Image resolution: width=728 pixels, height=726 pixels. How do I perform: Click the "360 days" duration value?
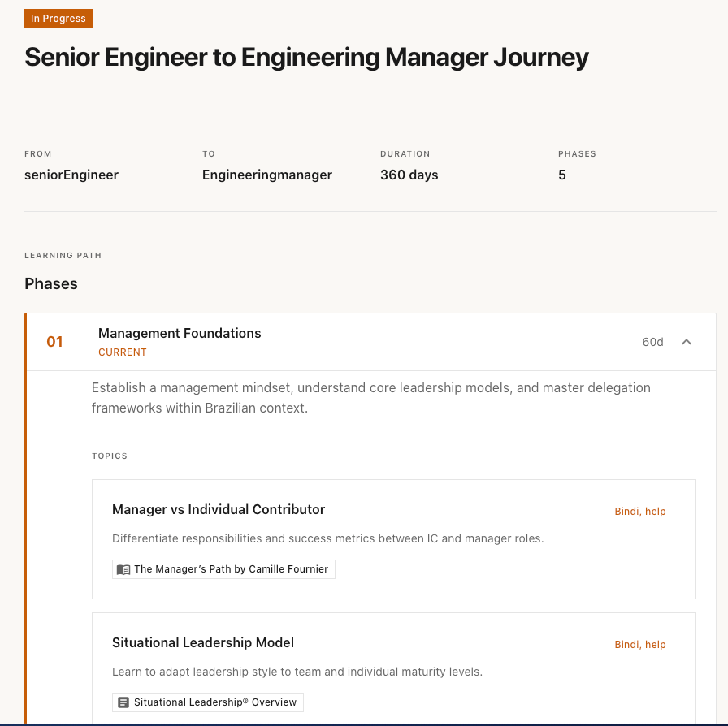409,175
